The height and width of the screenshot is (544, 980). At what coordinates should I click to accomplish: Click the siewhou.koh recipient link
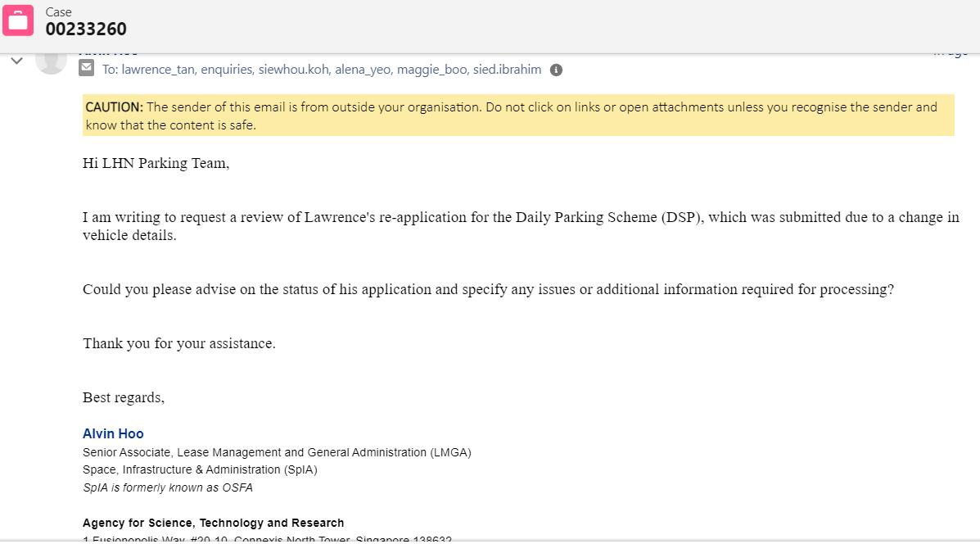tap(294, 70)
